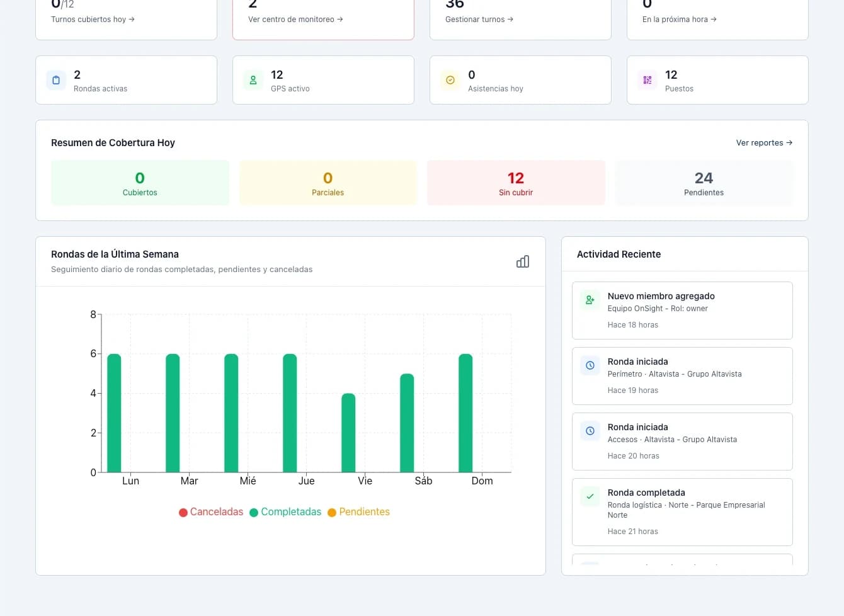This screenshot has height=616, width=844.
Task: Open Ver centro de monitoreo link
Action: coord(295,20)
